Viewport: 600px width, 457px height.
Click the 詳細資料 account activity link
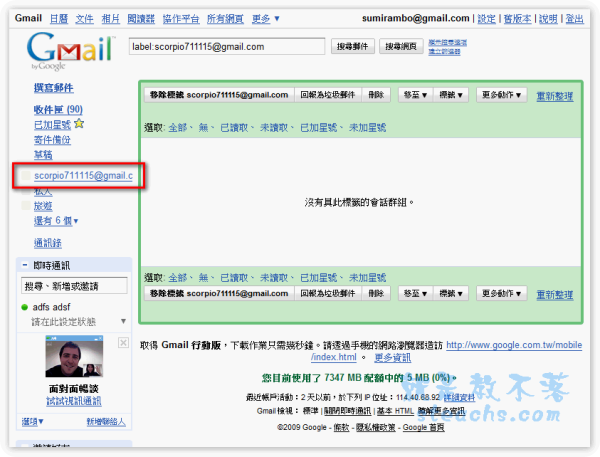click(x=459, y=398)
